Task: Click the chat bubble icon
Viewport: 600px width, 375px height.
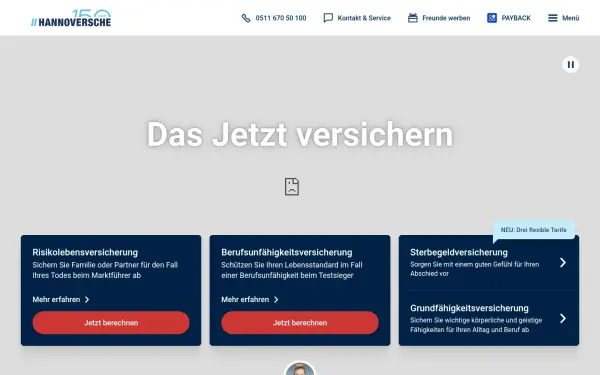Action: click(328, 18)
